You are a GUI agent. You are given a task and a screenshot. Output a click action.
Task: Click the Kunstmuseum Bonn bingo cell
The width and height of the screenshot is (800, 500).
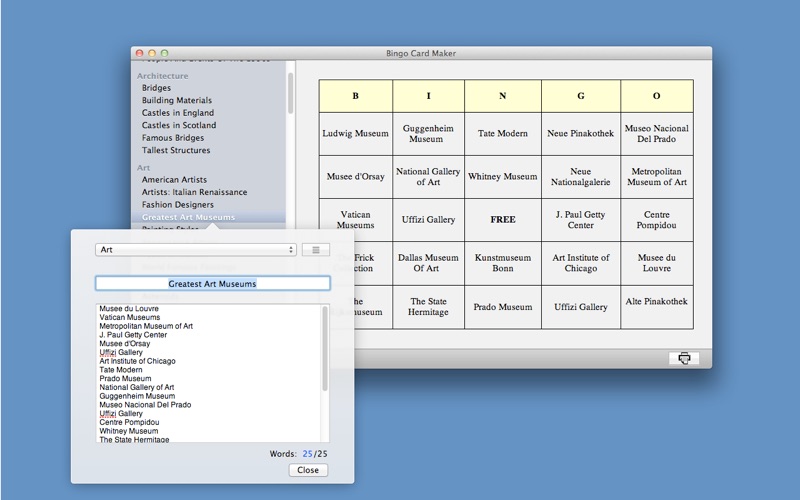pos(503,263)
